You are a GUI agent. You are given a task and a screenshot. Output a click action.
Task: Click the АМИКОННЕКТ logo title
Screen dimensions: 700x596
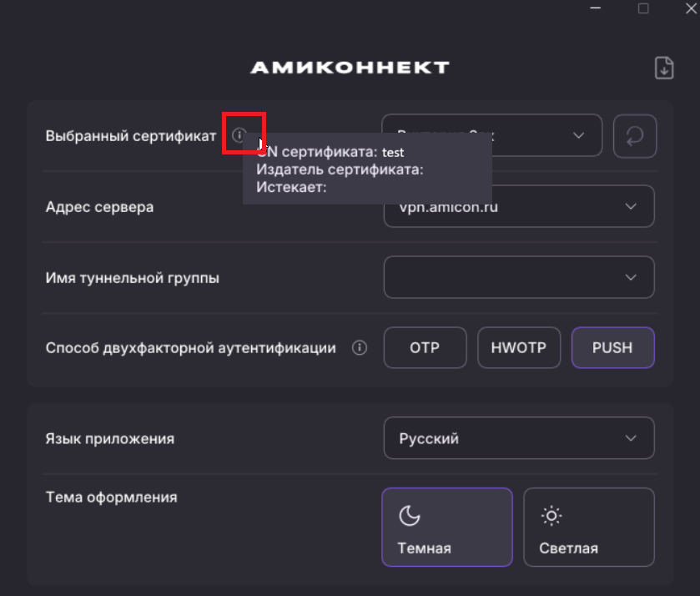coord(350,68)
